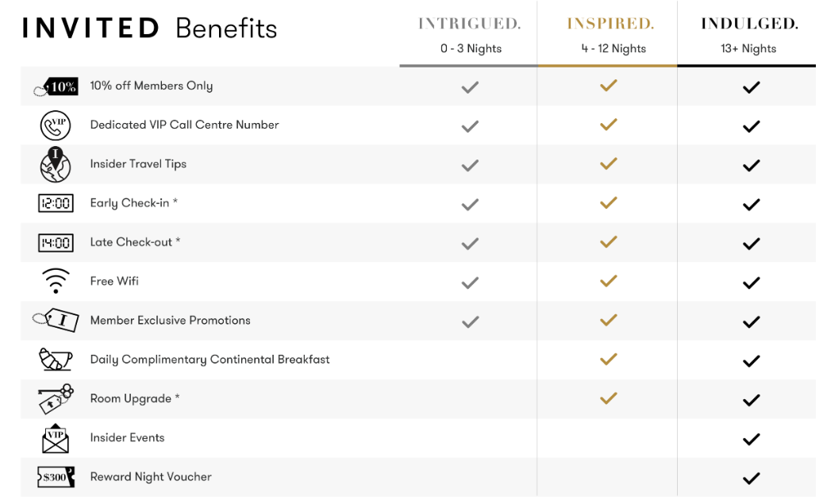The height and width of the screenshot is (504, 823).
Task: Click gray checkmark for Free Wifi under Intrigued
Action: click(470, 283)
